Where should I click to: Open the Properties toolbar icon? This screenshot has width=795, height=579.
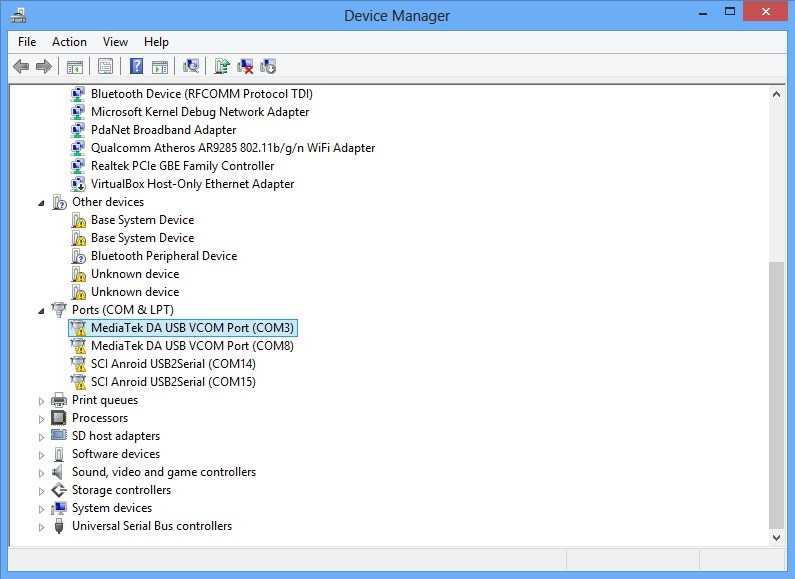pyautogui.click(x=105, y=66)
